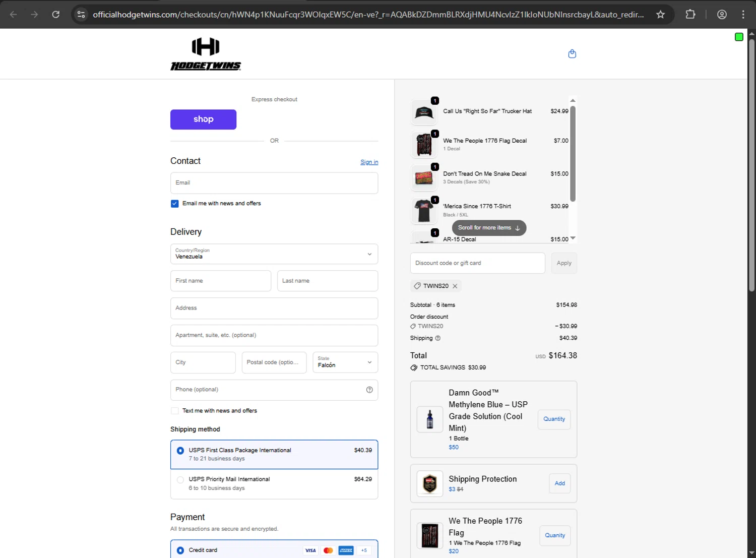Choose Quantity for Methylene Blue
This screenshot has height=558, width=756.
coord(554,419)
